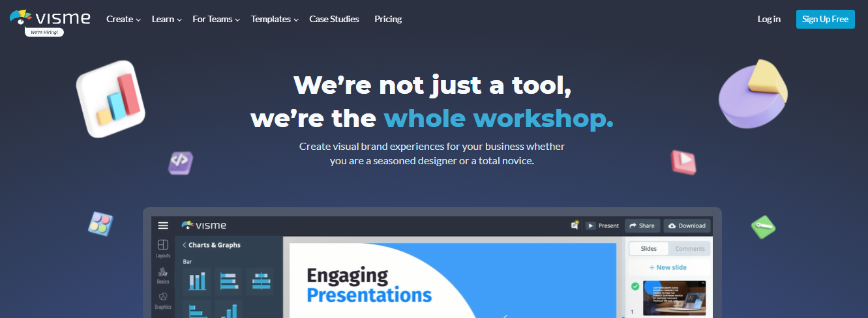Choose the centered diverging bar chart icon
This screenshot has width=868, height=318.
click(260, 281)
